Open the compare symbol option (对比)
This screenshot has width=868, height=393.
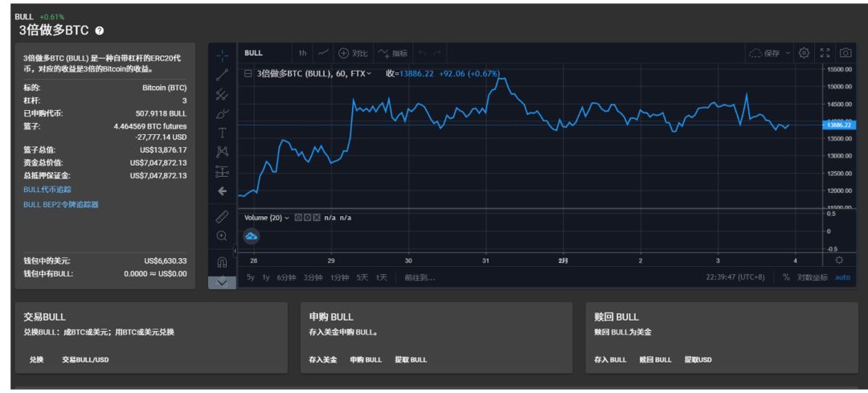[x=353, y=53]
